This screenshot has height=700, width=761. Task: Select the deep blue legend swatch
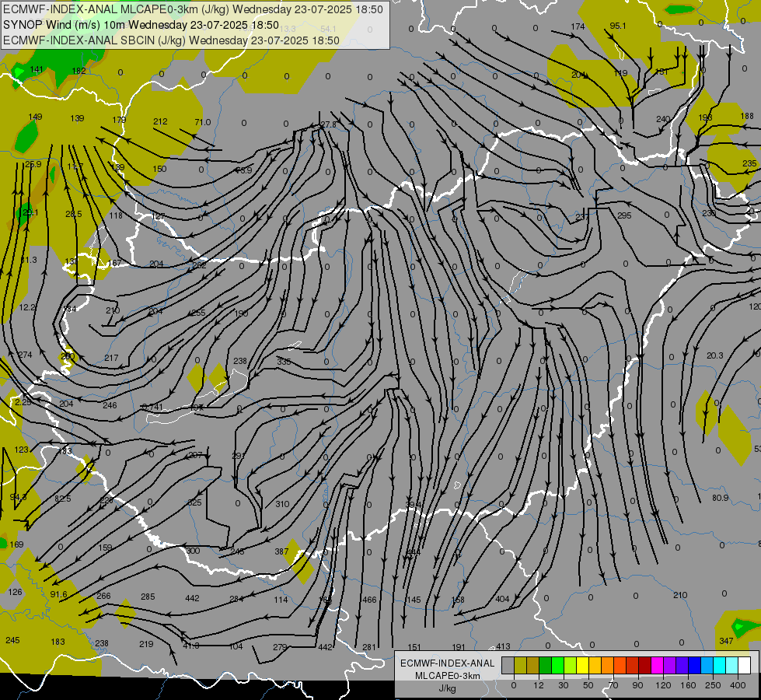(694, 665)
